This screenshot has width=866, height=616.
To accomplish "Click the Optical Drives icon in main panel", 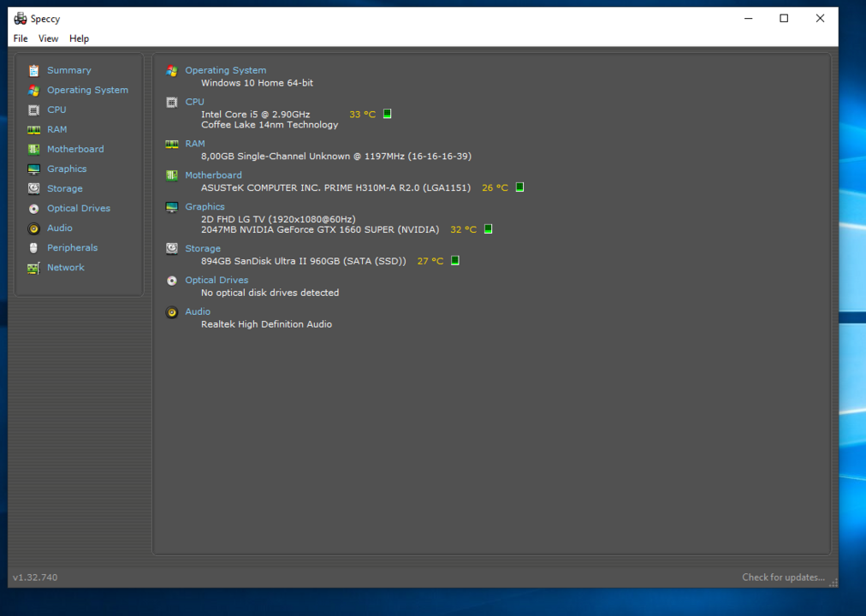I will [x=172, y=281].
